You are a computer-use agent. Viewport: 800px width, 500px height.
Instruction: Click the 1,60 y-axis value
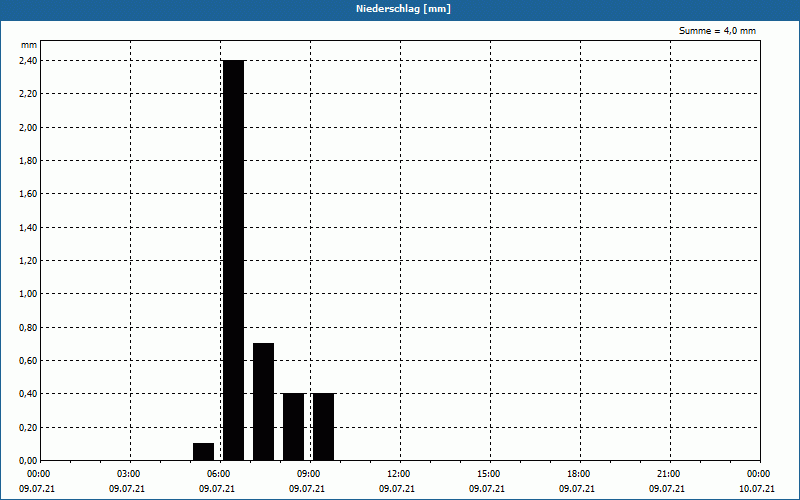pyautogui.click(x=28, y=194)
